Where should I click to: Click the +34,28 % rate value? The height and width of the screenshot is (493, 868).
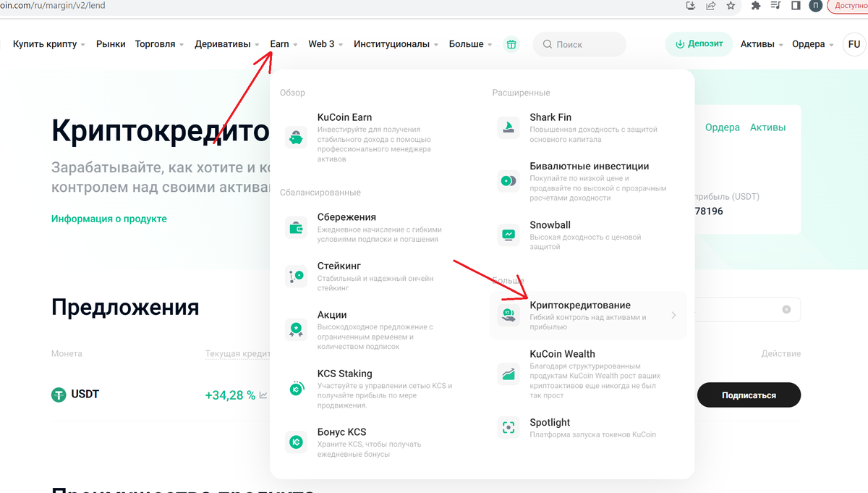tap(230, 395)
